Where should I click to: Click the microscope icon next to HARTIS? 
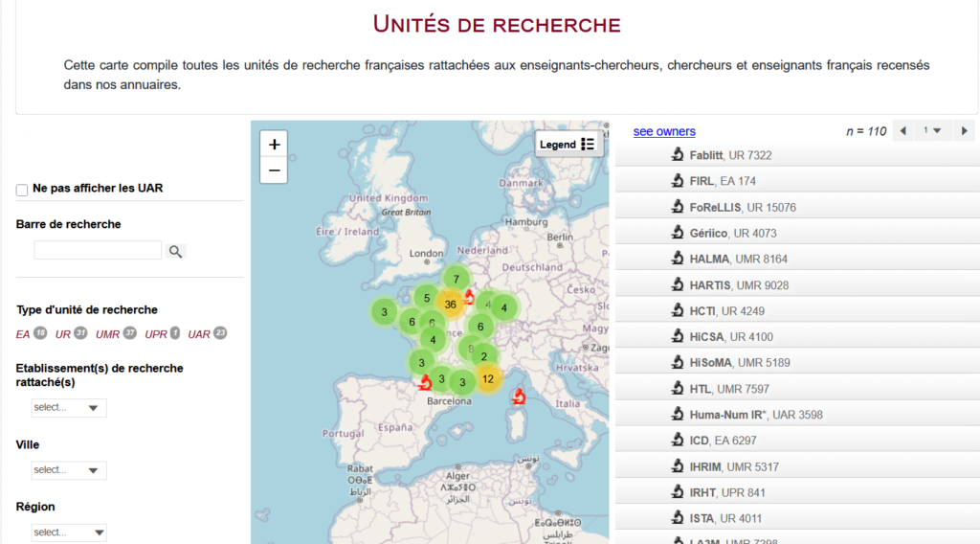coord(678,284)
